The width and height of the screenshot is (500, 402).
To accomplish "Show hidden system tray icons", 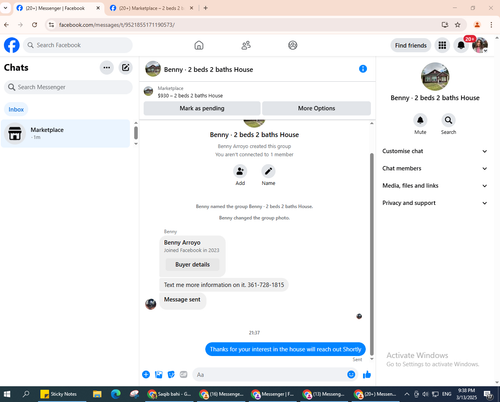I will [x=407, y=394].
